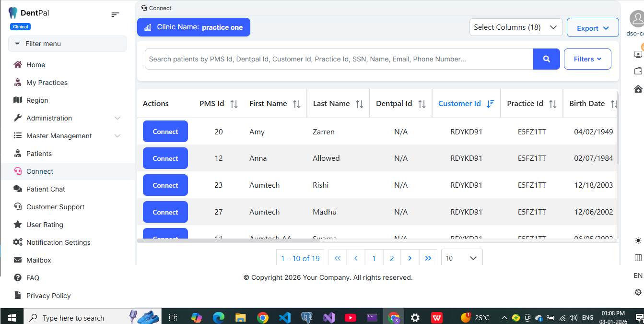Viewport: 644px width, 324px height.
Task: Go to page 2 of results
Action: (392, 258)
